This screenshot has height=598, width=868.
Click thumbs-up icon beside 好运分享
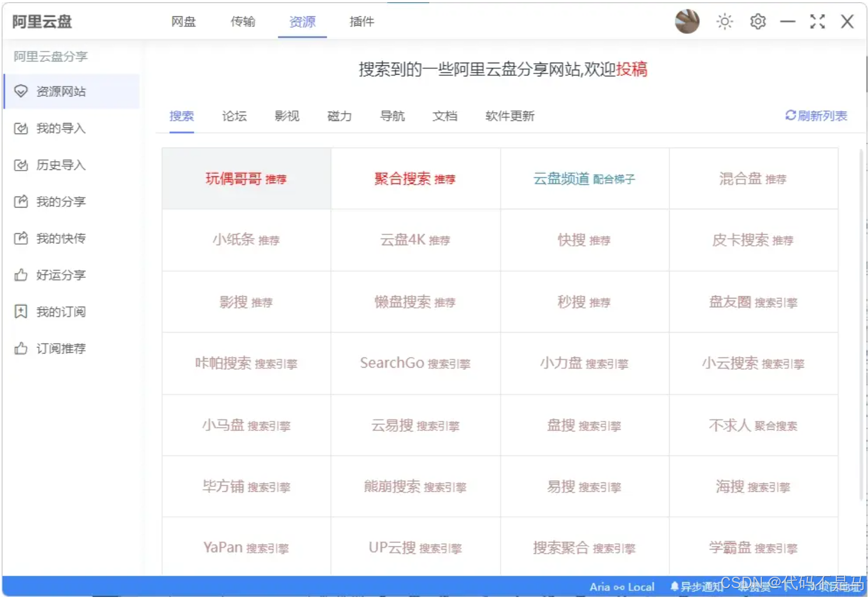tap(21, 275)
